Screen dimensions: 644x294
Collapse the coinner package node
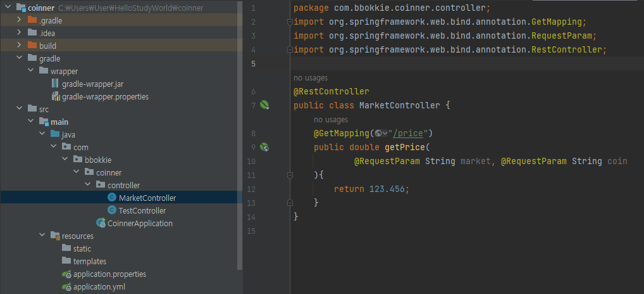[x=77, y=172]
